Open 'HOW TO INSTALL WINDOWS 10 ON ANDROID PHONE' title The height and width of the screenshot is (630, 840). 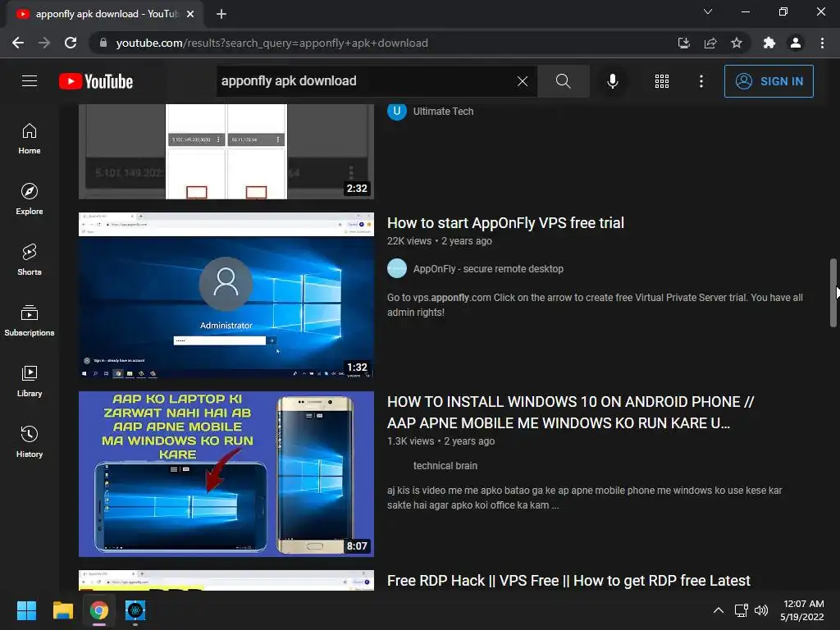point(571,413)
